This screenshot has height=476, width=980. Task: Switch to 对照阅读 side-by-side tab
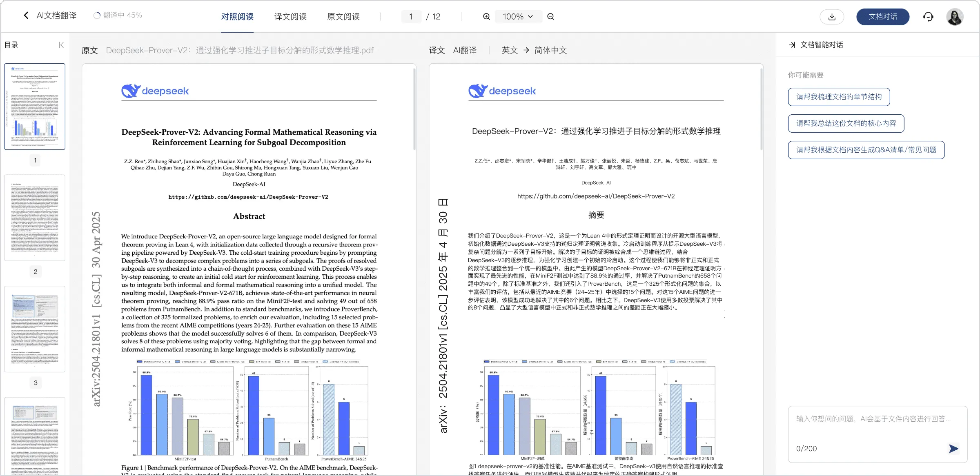[x=237, y=17]
